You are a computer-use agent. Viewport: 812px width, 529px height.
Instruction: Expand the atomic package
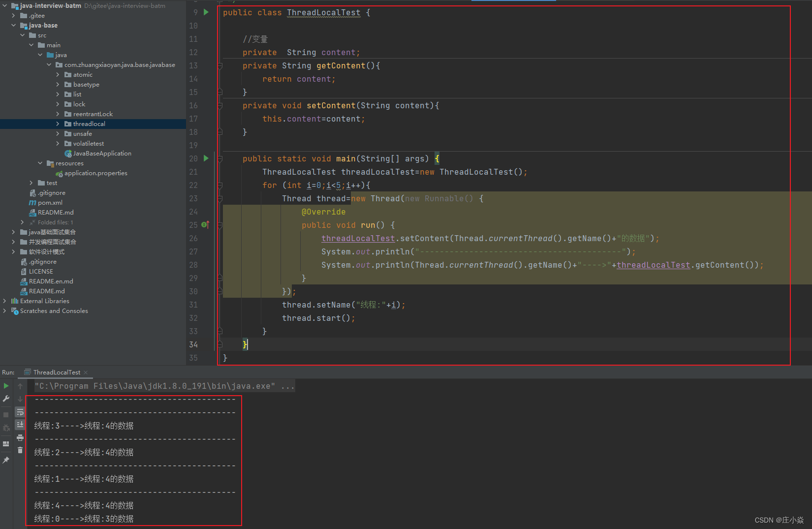point(58,74)
